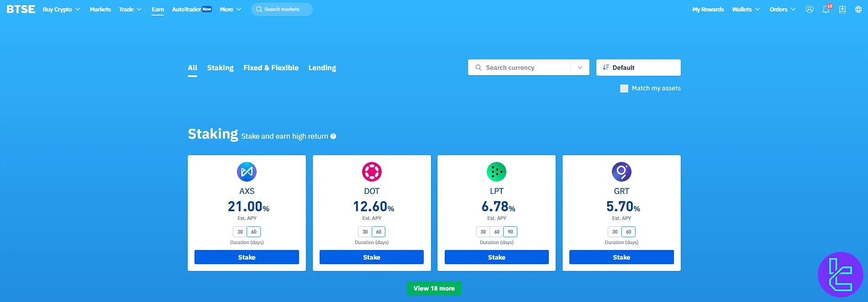Open My Rewards link
This screenshot has width=868, height=302.
[708, 9]
